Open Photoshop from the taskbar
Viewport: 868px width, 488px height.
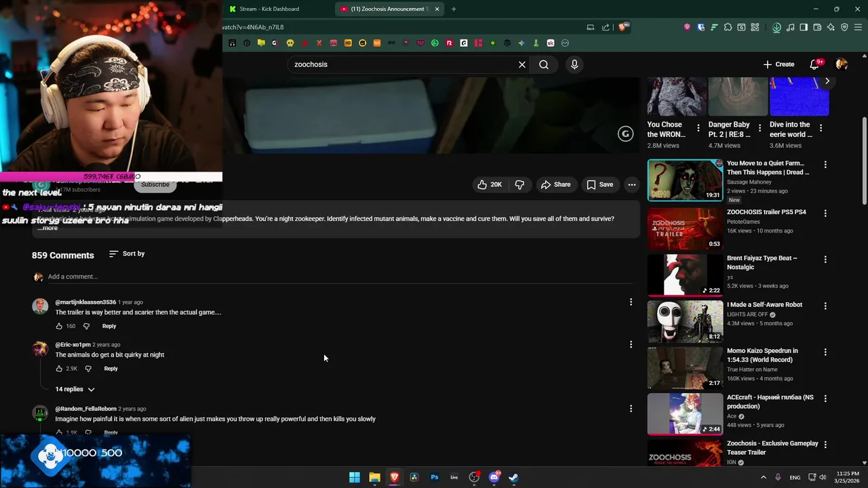435,477
